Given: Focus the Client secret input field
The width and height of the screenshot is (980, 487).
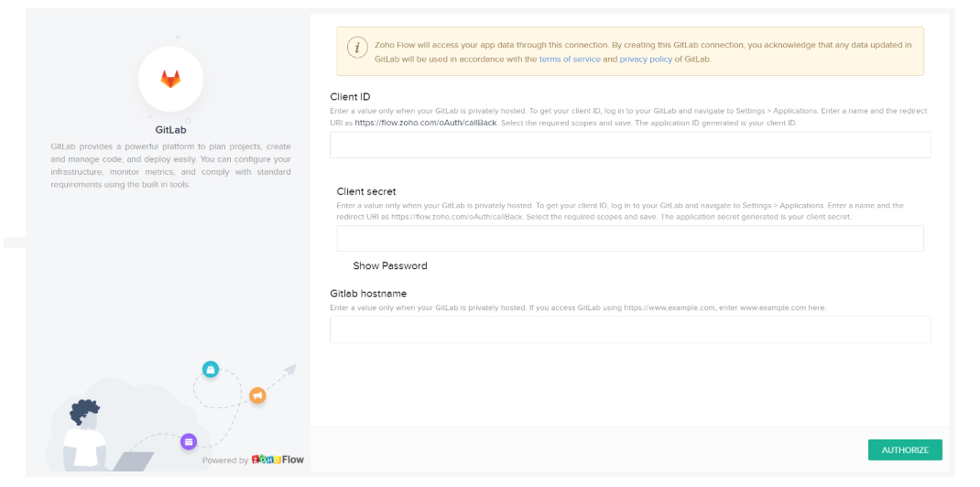Looking at the screenshot, I should (x=630, y=239).
